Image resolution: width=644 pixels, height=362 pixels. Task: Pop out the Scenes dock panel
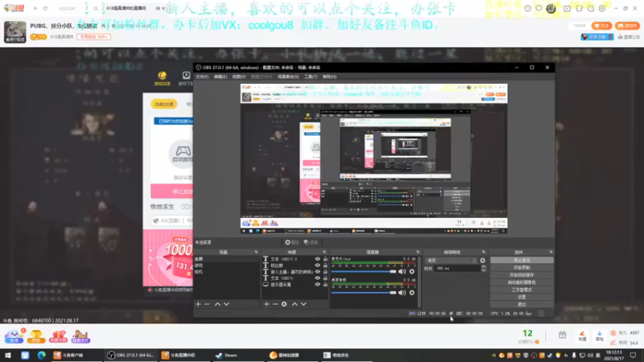[256, 252]
